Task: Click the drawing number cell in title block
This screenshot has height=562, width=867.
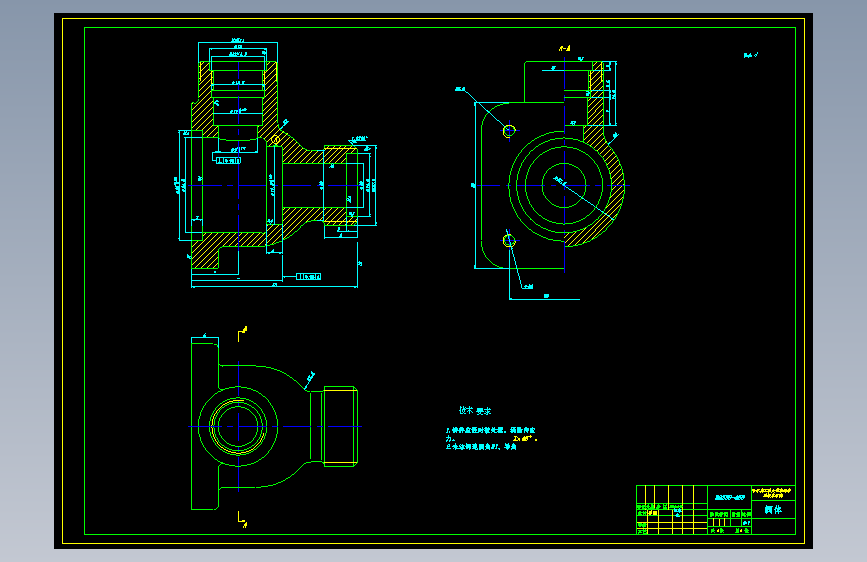Action: point(729,497)
